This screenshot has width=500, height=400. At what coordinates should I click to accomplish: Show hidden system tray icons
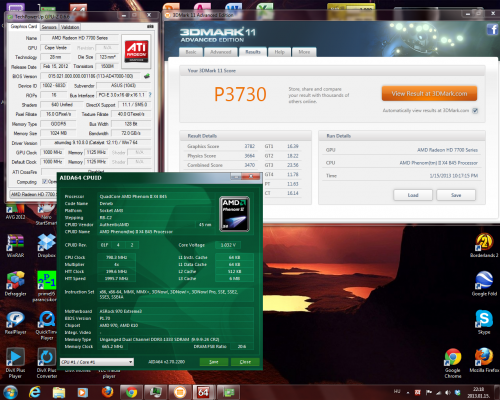pyautogui.click(x=408, y=393)
